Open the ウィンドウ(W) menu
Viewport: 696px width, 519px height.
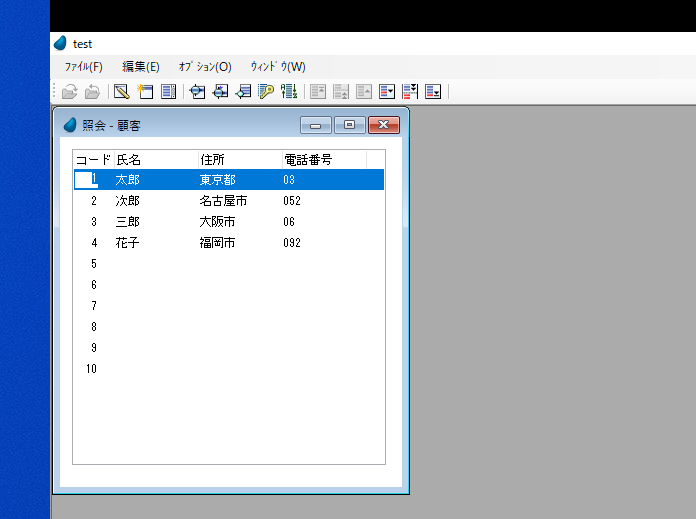coord(278,67)
